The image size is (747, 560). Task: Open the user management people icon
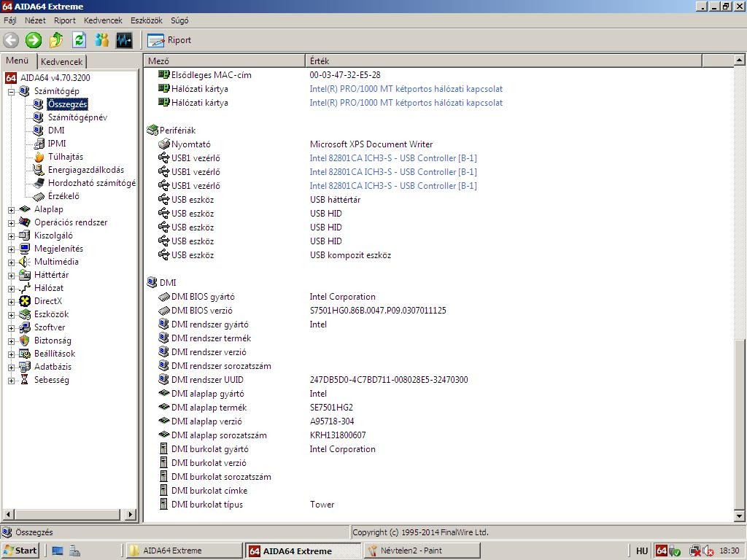pos(101,40)
